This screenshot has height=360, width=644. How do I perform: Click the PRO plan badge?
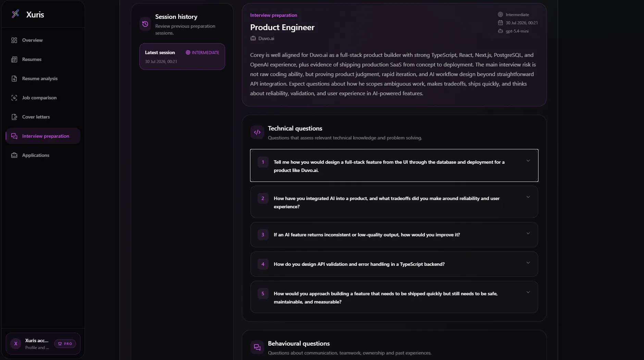[65, 344]
